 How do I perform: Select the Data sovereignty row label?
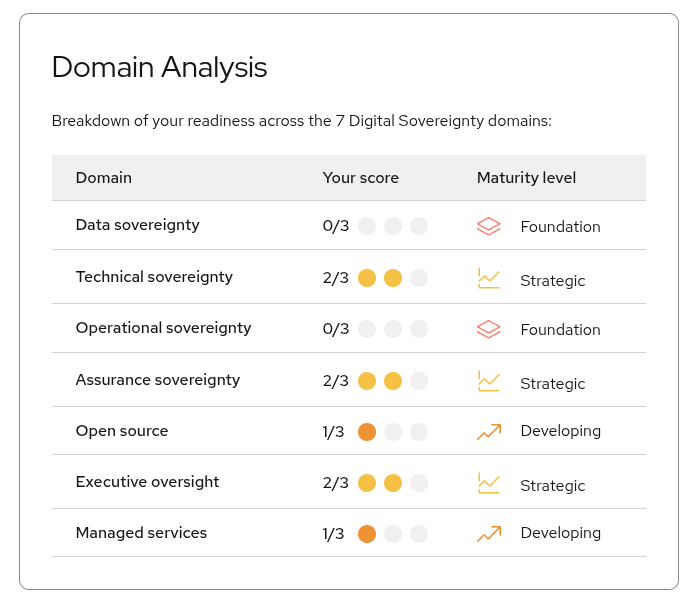(x=138, y=225)
